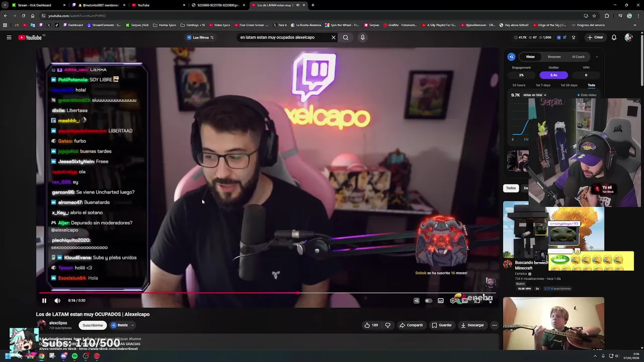
Task: Open alexclipss channel avatar
Action: [x=41, y=325]
